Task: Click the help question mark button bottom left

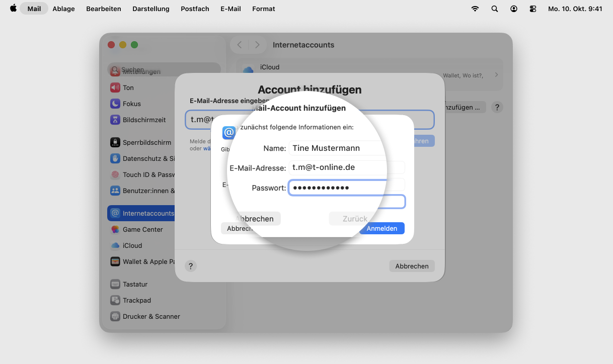Action: [x=190, y=266]
